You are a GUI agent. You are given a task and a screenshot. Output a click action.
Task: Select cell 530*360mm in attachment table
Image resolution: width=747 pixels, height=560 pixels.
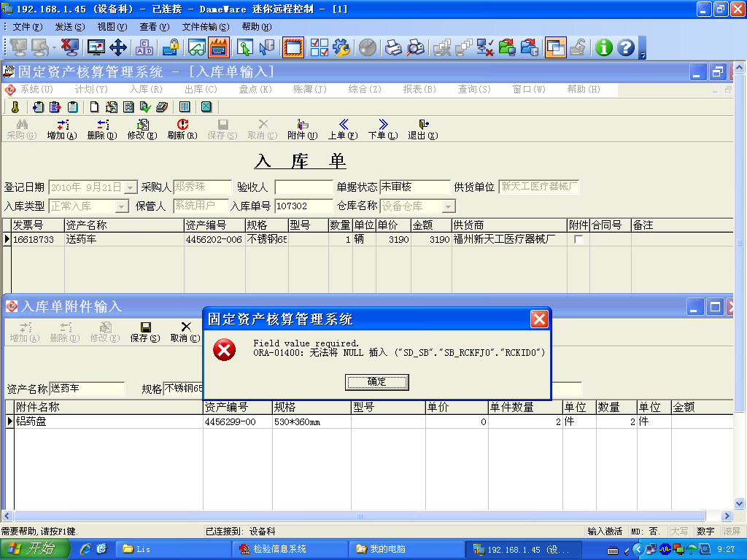pos(311,422)
